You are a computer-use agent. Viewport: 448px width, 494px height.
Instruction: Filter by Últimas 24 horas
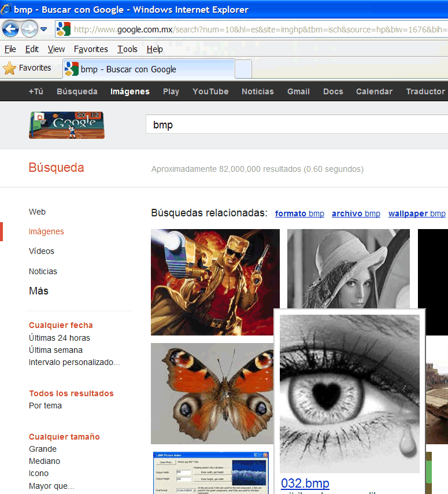click(60, 338)
